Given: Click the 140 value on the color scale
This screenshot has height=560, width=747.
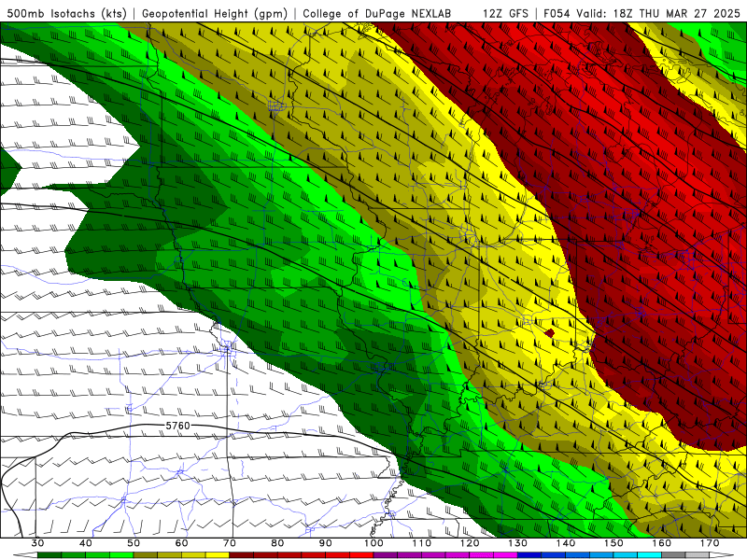Looking at the screenshot, I should (566, 543).
